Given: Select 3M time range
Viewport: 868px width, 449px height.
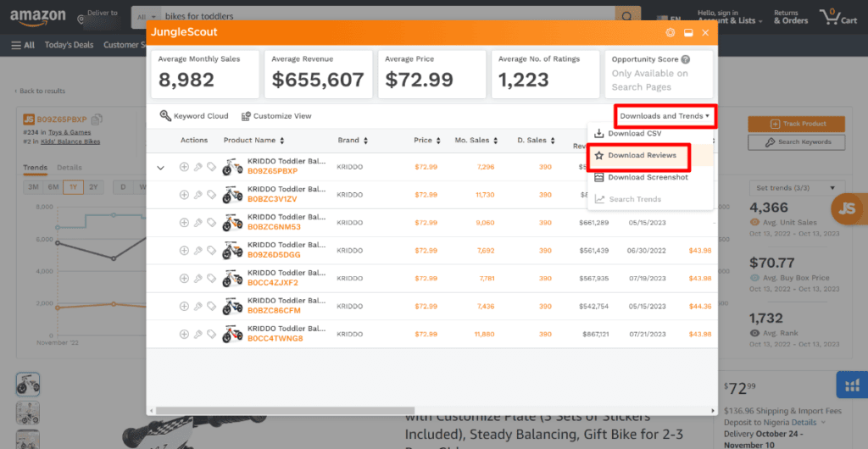Looking at the screenshot, I should 33,187.
